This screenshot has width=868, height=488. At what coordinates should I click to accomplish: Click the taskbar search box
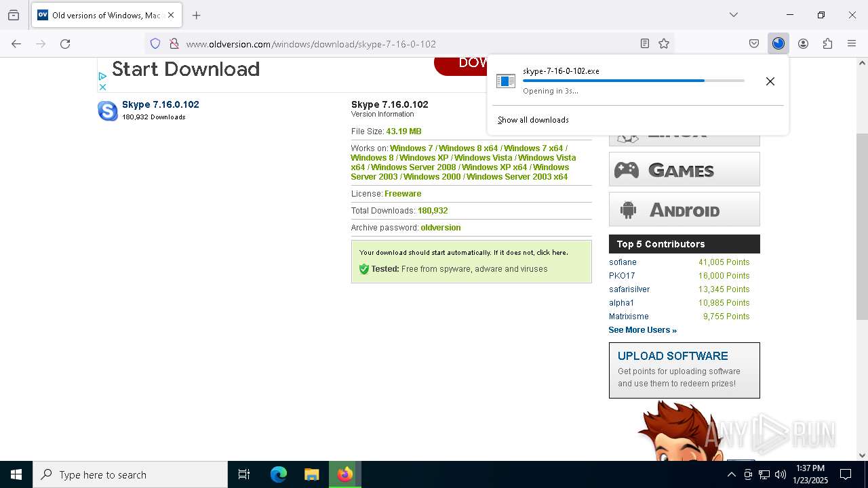[130, 474]
